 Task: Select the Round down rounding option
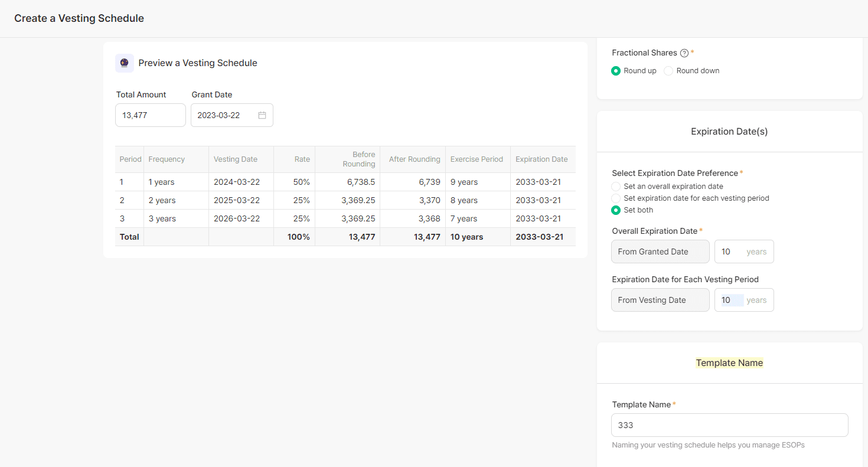pyautogui.click(x=668, y=70)
